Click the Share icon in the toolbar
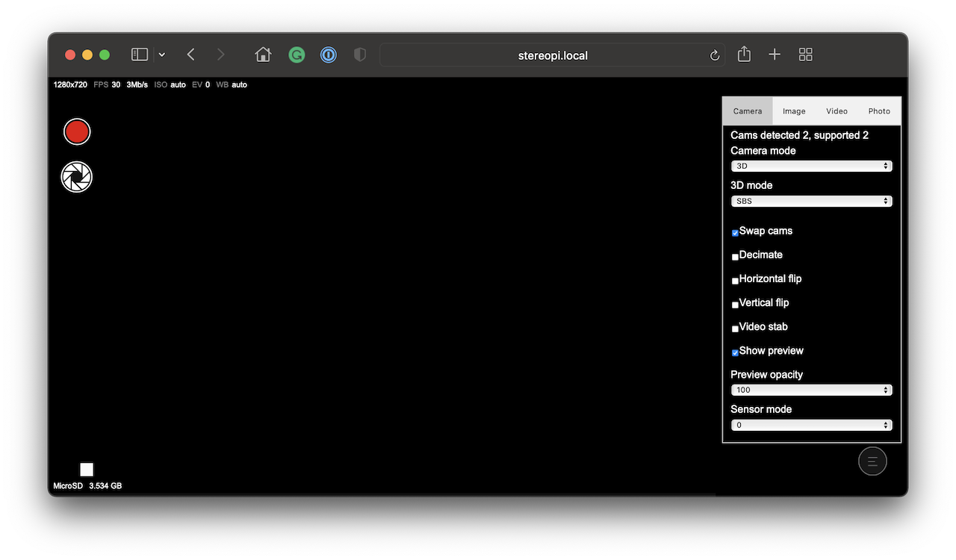Viewport: 956px width, 560px height. coord(744,55)
